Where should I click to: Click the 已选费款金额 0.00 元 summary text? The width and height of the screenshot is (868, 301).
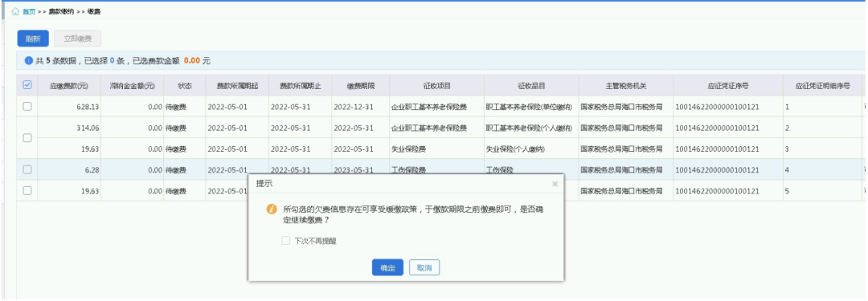172,61
